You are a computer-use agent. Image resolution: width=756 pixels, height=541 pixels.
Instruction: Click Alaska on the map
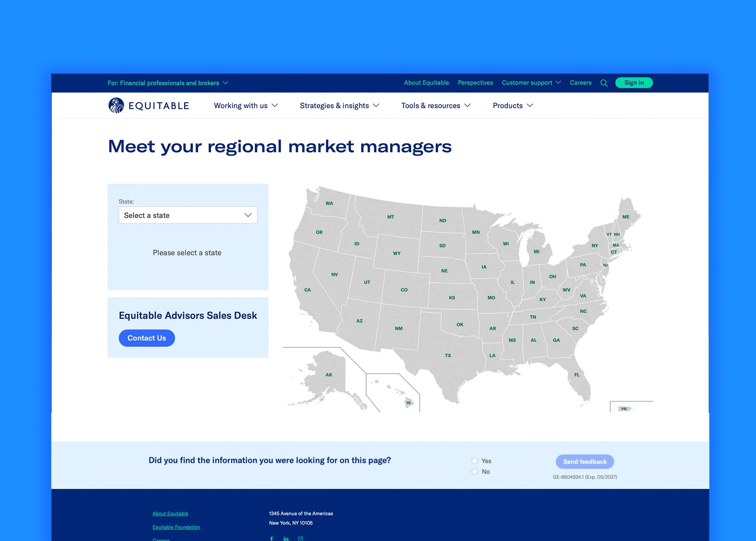coord(329,375)
